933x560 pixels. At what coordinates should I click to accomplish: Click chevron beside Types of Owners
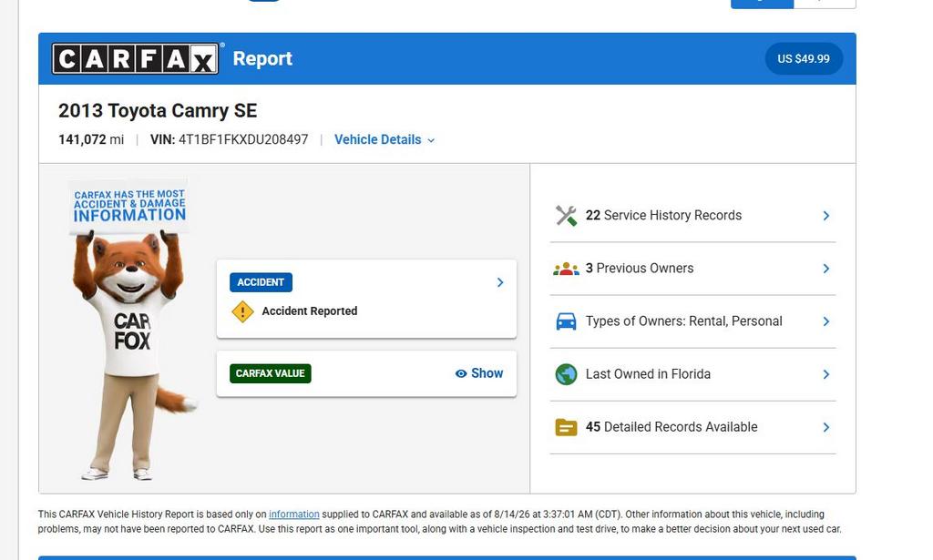click(x=825, y=321)
